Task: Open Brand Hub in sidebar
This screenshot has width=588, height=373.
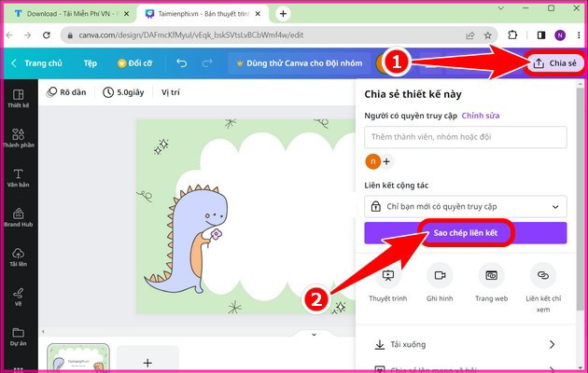Action: [19, 217]
